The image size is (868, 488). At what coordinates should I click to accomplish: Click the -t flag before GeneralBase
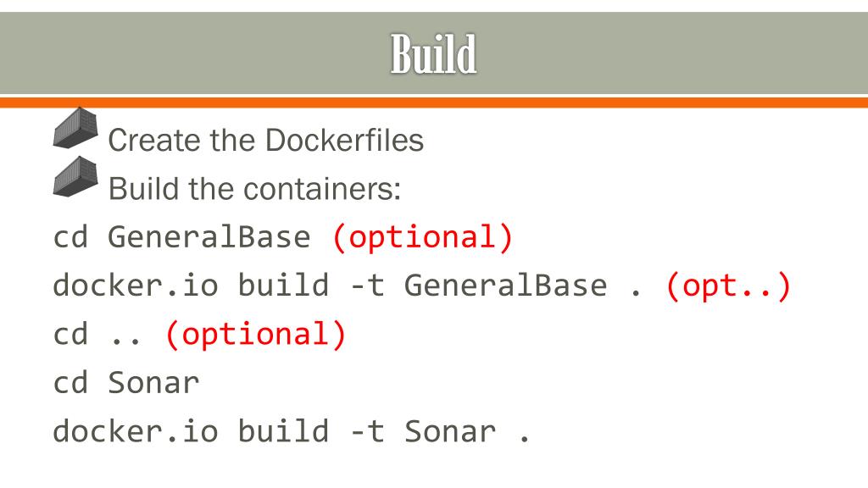tap(368, 286)
